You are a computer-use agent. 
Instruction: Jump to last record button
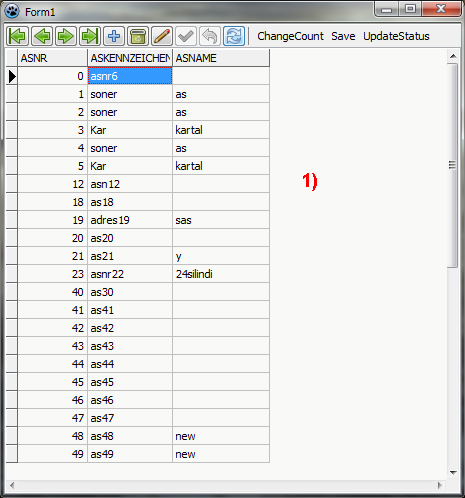coord(90,36)
